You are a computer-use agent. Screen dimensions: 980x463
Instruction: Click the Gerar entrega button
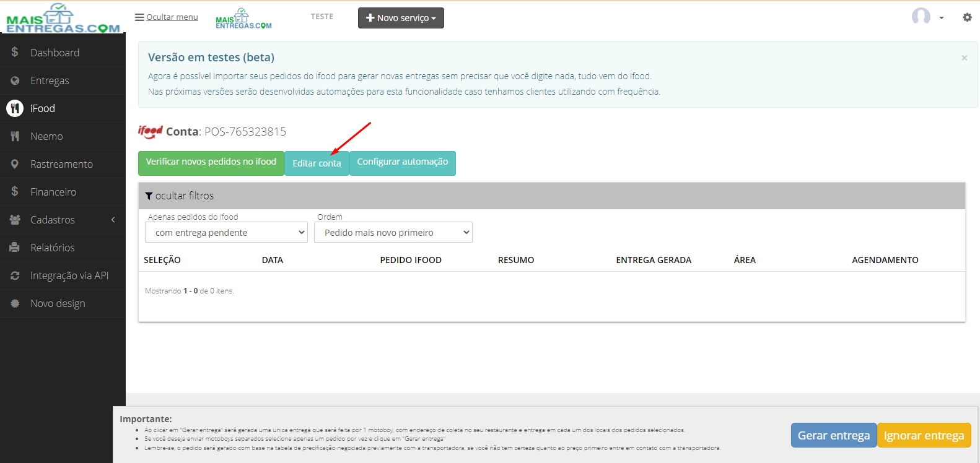834,435
